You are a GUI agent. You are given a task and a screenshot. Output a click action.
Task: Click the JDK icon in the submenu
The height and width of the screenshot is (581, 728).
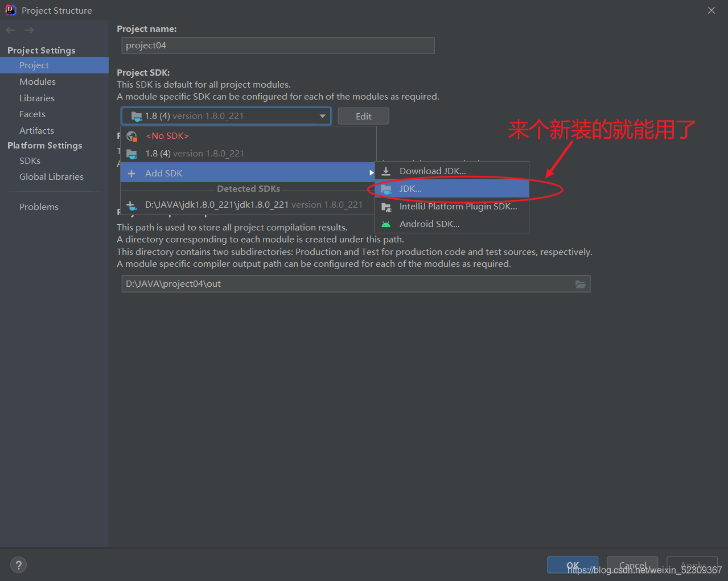[x=386, y=188]
